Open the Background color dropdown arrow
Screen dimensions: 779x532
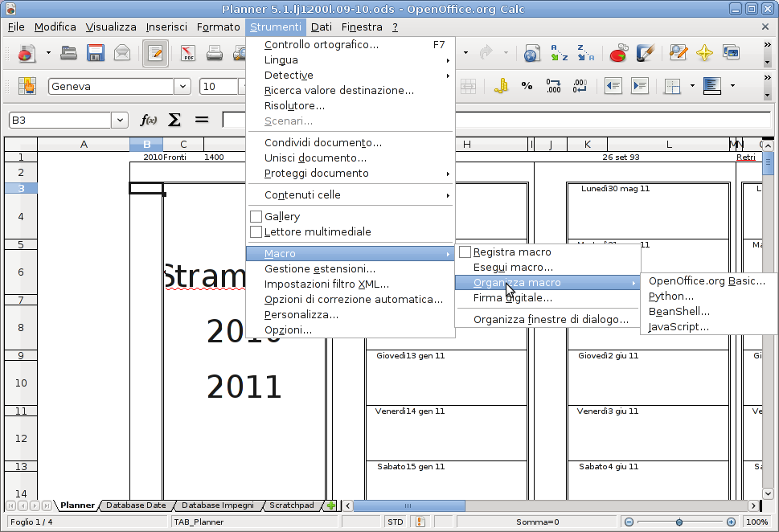point(732,86)
